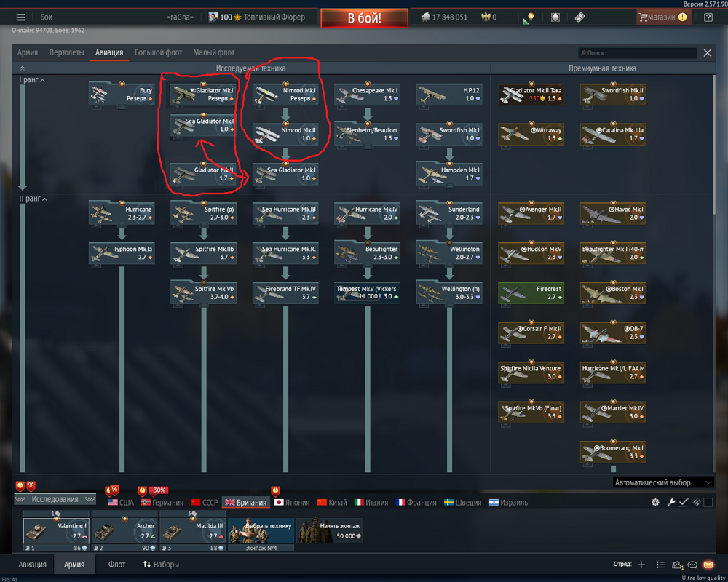Select the Matilda III crew slot
The image size is (728, 582).
(x=193, y=531)
